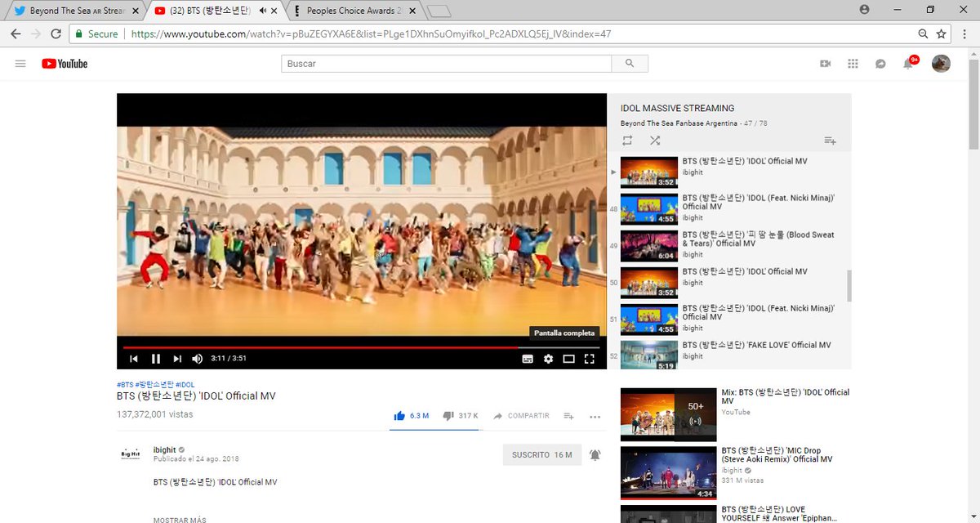Open LOVE YOURSELF Answer Epiphany video
980x523 pixels.
[x=736, y=514]
